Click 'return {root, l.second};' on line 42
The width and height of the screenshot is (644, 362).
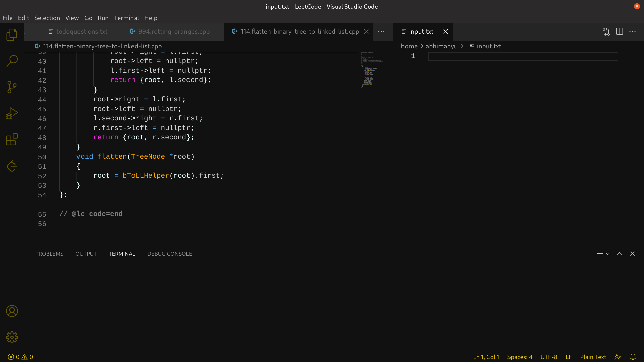pos(161,80)
